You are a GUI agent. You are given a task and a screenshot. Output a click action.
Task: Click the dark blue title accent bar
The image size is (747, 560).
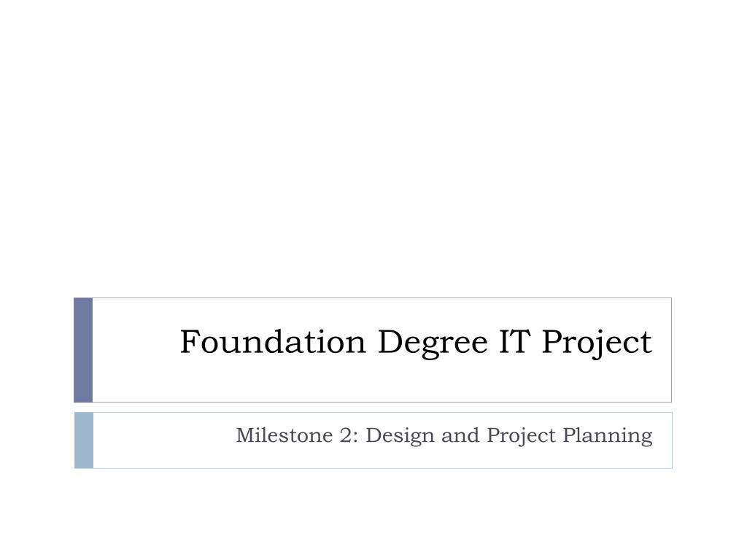tap(83, 350)
